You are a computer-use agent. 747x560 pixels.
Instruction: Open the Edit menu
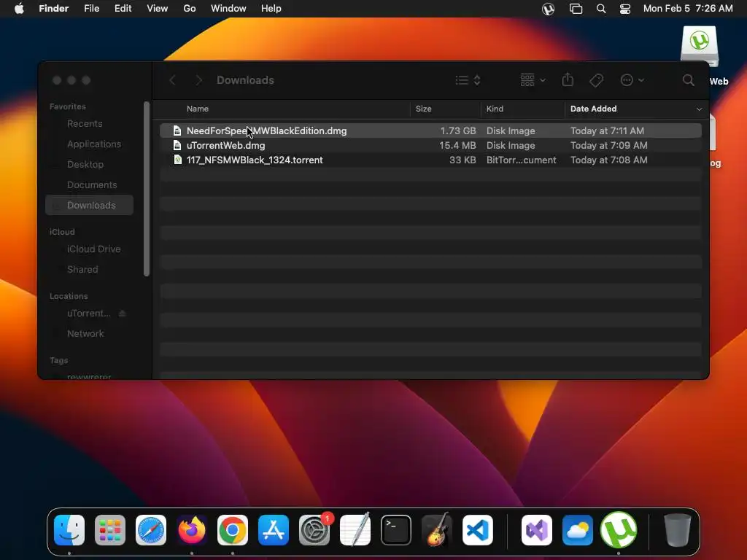(x=123, y=9)
